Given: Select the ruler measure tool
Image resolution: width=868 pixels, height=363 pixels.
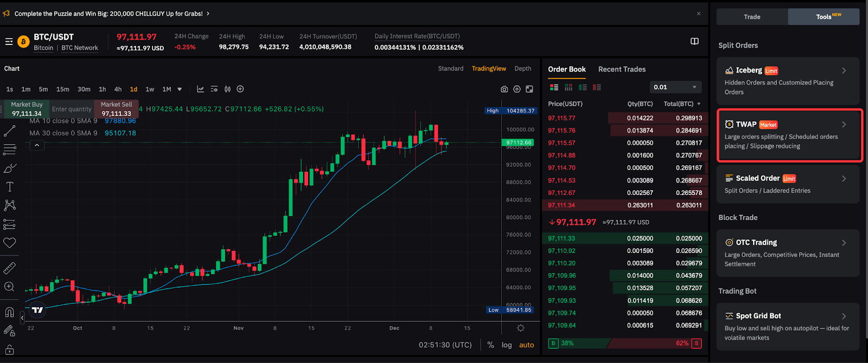Looking at the screenshot, I should (x=10, y=268).
